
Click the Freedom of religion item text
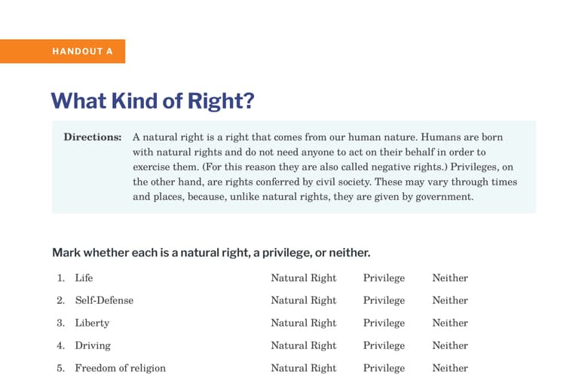pyautogui.click(x=121, y=368)
